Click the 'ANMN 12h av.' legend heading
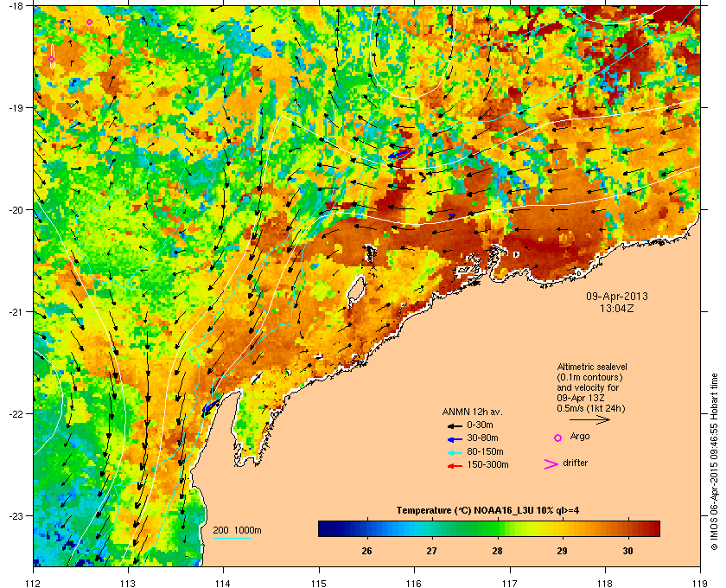 coord(472,412)
